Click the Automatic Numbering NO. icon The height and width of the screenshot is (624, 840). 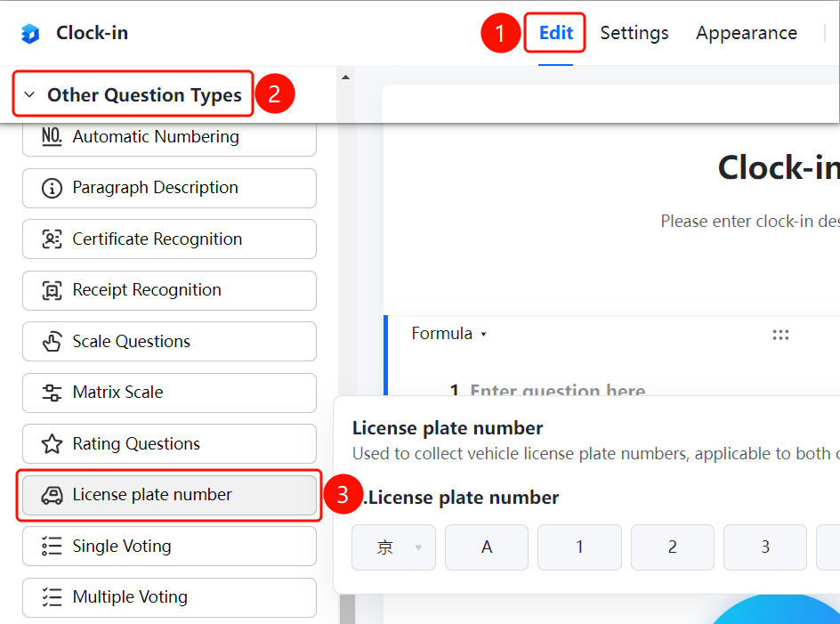point(52,136)
